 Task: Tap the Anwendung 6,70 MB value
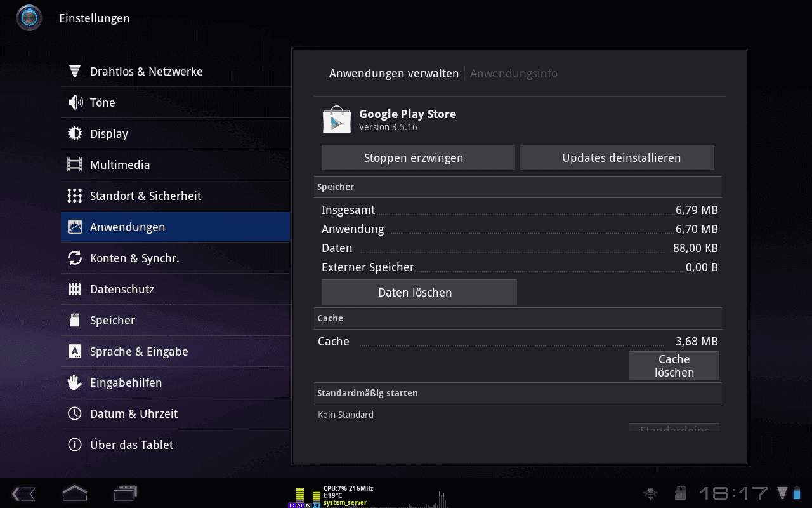[x=697, y=229]
